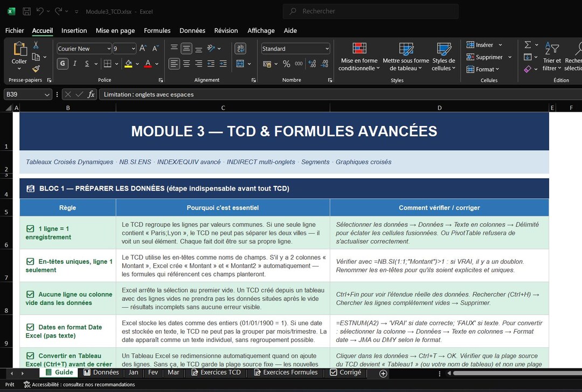This screenshot has height=392, width=582.
Task: Click the Copy icon
Action: point(36,57)
